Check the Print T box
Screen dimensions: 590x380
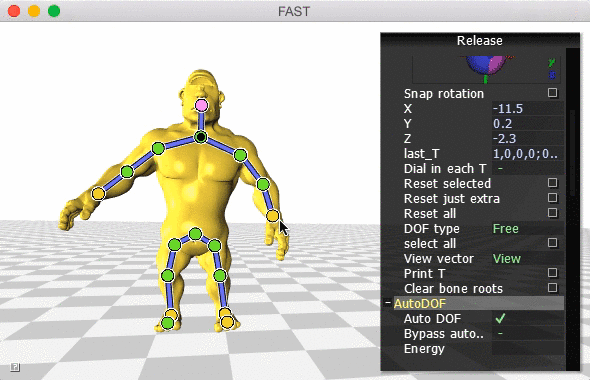click(x=552, y=273)
